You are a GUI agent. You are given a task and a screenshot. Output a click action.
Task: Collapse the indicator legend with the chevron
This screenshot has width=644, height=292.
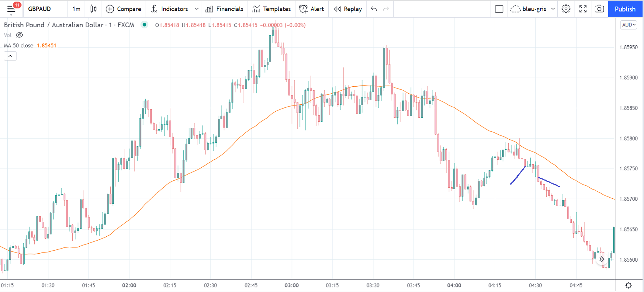pos(10,56)
